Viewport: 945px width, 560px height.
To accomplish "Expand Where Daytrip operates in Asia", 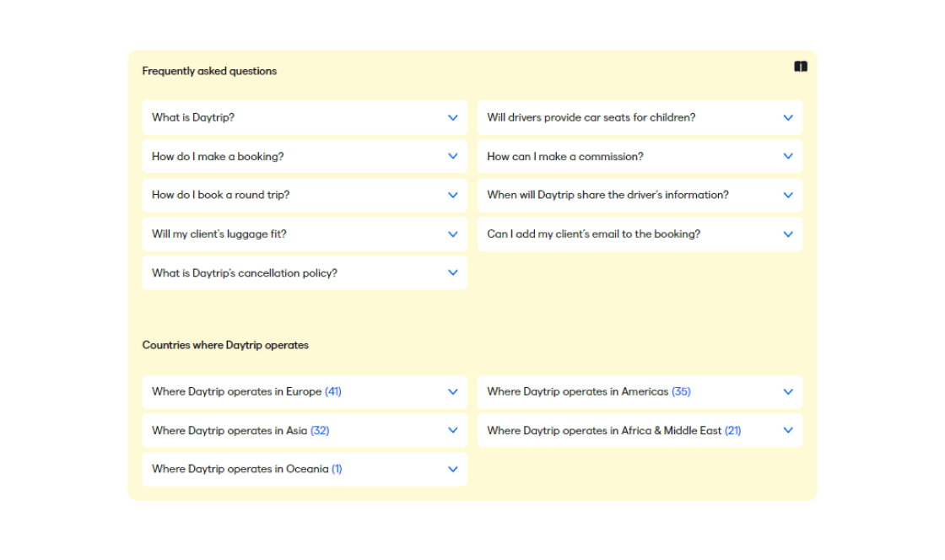I will [x=305, y=430].
